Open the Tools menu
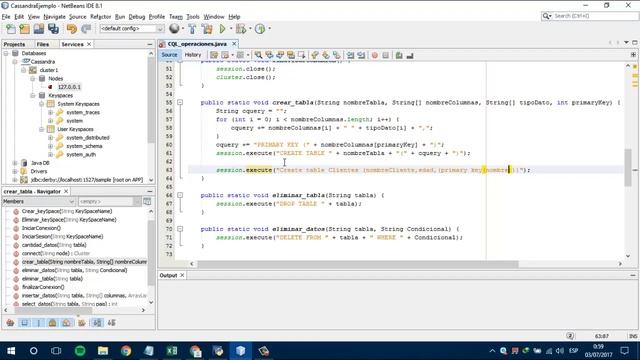 [193, 17]
